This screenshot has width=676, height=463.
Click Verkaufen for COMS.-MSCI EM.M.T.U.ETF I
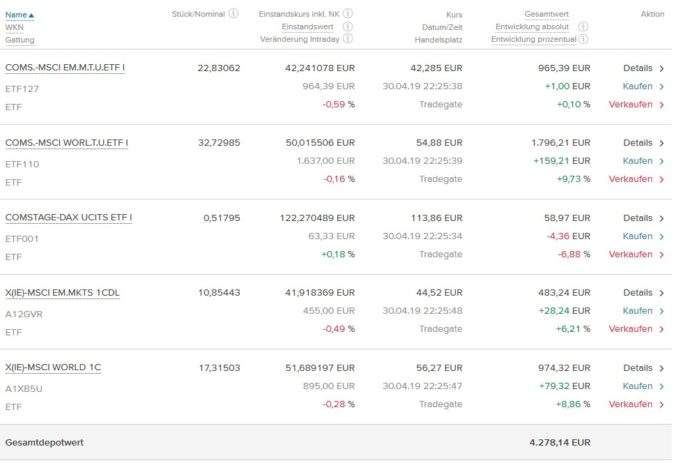click(x=636, y=104)
